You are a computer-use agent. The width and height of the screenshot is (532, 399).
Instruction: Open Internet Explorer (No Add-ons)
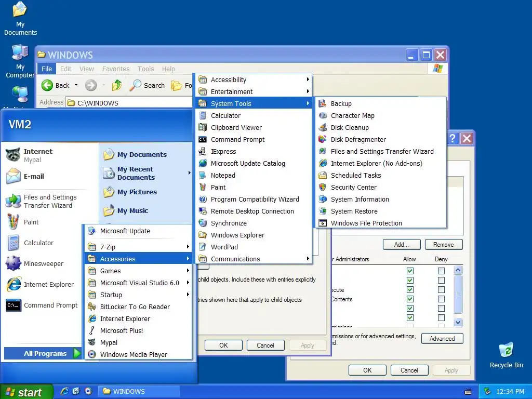click(381, 163)
